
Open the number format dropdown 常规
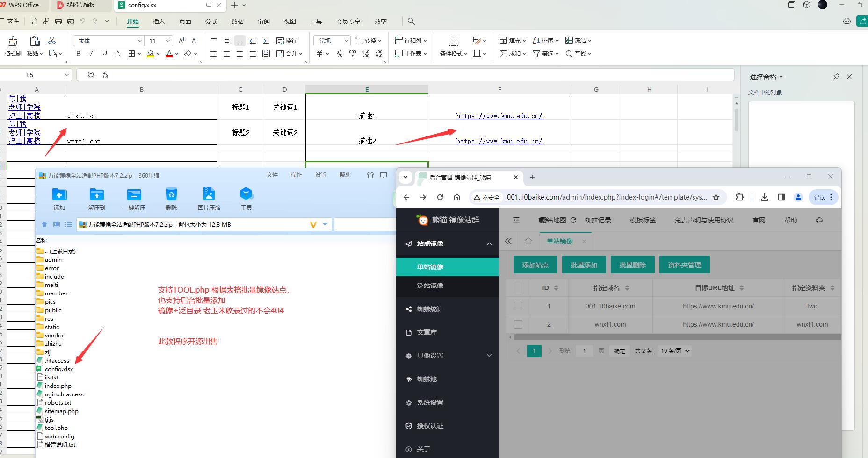tap(346, 41)
